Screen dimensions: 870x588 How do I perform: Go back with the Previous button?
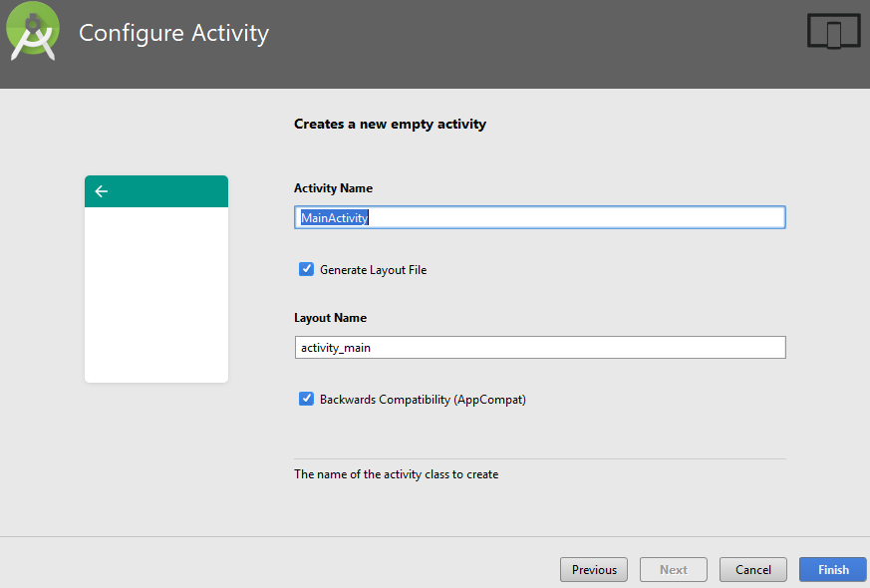594,570
